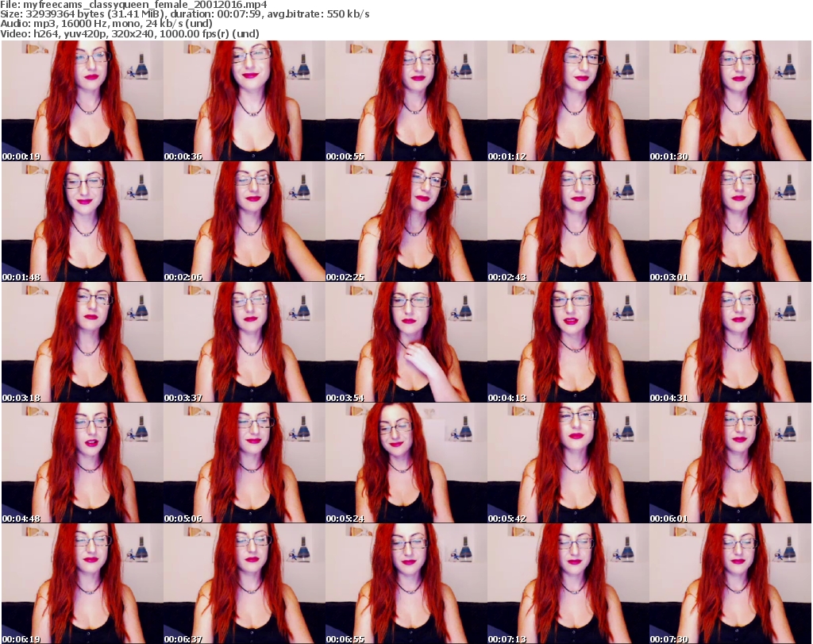Pick the thumbnail with timestamp 00:04:13
The height and width of the screenshot is (644, 813).
click(x=568, y=342)
